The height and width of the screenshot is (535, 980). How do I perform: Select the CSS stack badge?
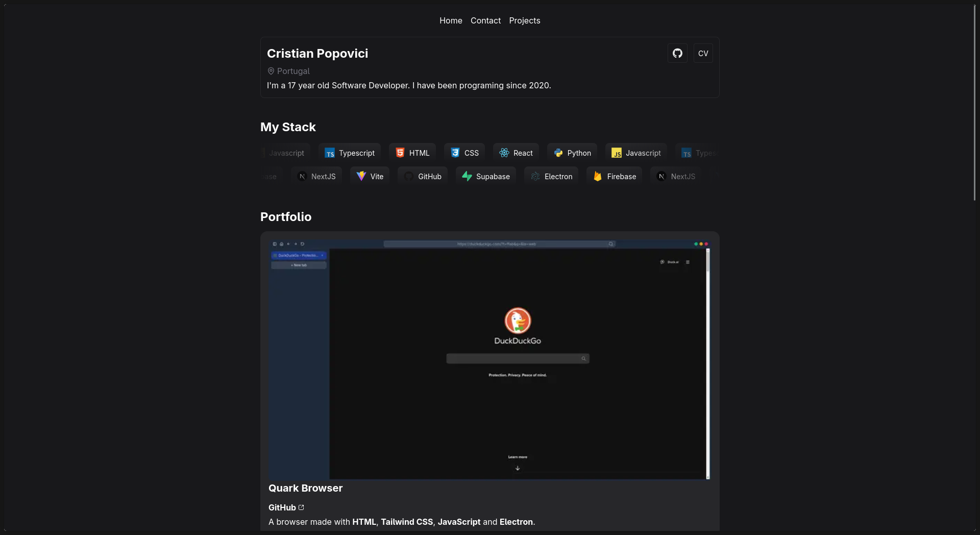coord(464,152)
